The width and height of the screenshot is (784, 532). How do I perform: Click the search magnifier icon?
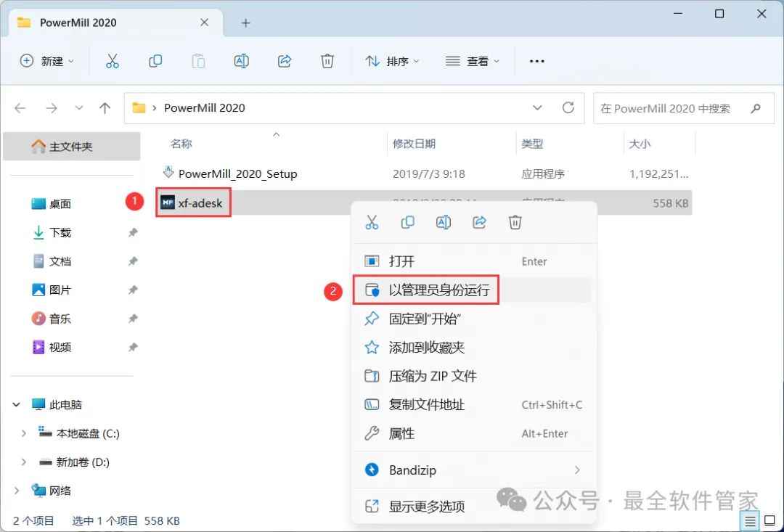pos(756,108)
